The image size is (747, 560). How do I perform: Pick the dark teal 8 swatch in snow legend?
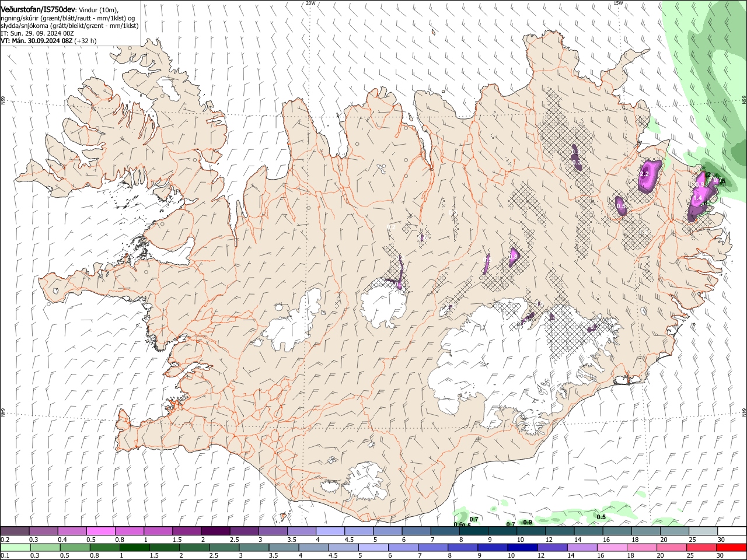(474, 531)
